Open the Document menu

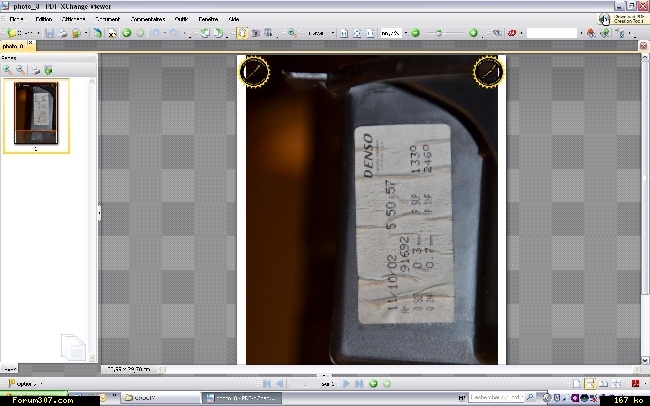click(x=107, y=19)
